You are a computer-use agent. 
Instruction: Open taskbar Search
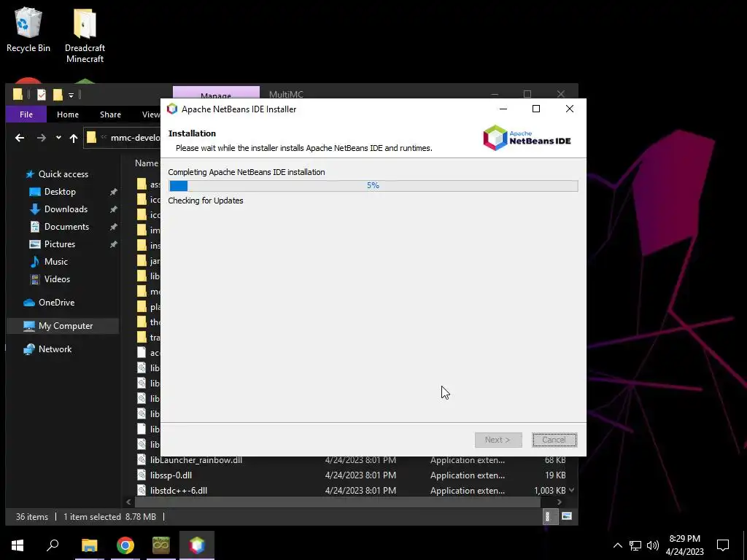[53, 545]
